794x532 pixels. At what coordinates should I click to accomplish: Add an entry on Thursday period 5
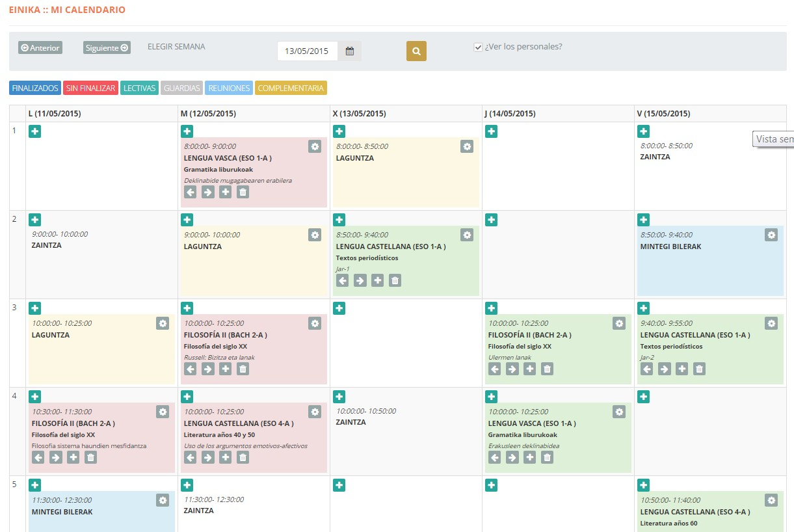point(492,485)
